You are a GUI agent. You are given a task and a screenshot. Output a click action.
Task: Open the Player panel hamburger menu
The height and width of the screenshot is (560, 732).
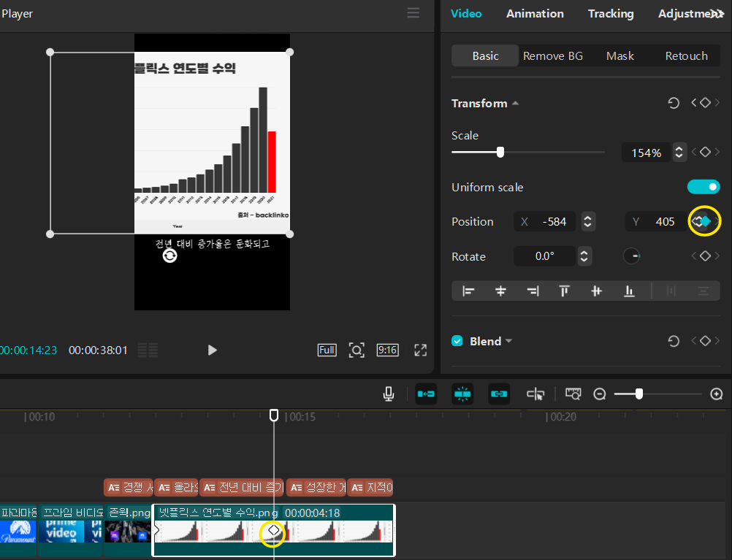(413, 13)
